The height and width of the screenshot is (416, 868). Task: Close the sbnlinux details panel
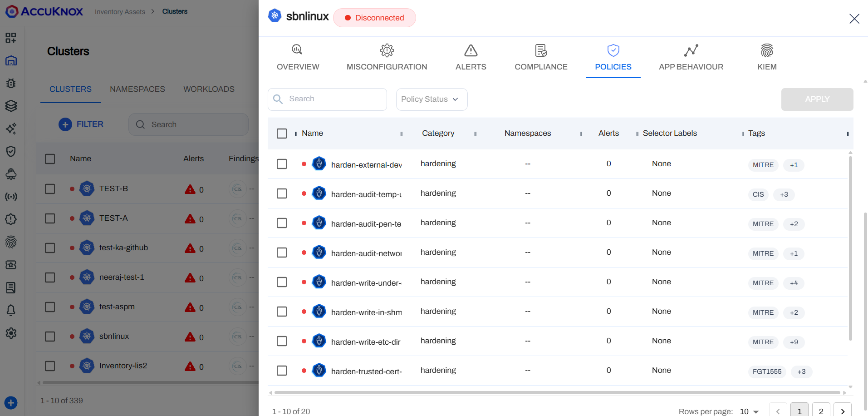tap(854, 19)
